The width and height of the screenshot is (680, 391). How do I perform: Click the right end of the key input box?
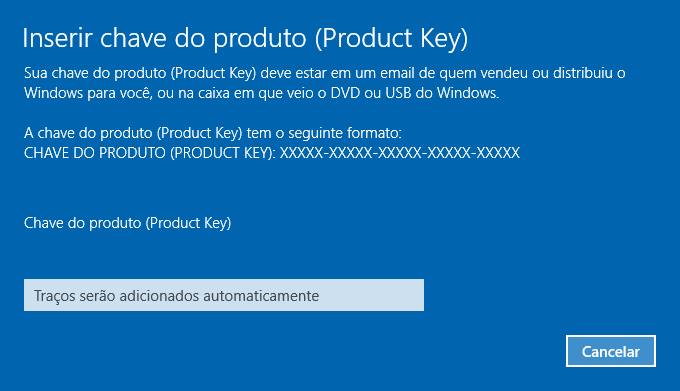416,295
